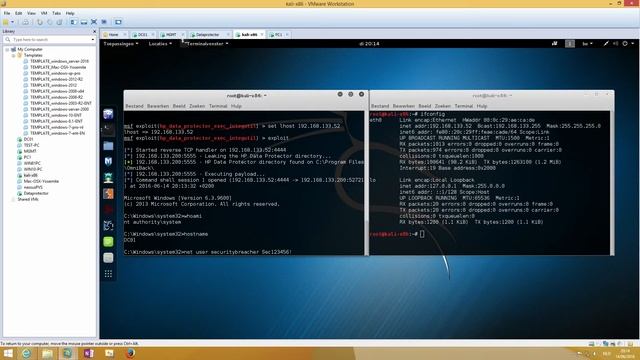
Task: Launch Metasploit from the Kali dock
Action: click(x=108, y=162)
